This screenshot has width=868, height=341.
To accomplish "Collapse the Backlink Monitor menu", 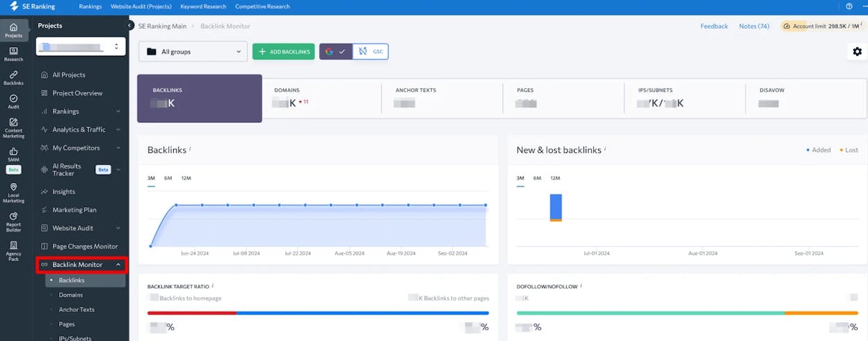I will click(81, 264).
